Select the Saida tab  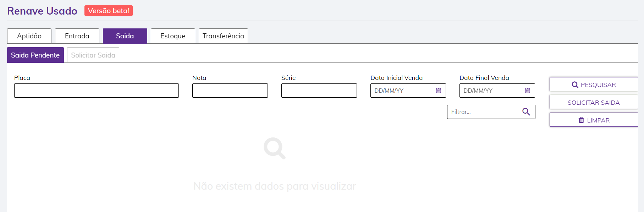[x=125, y=36]
